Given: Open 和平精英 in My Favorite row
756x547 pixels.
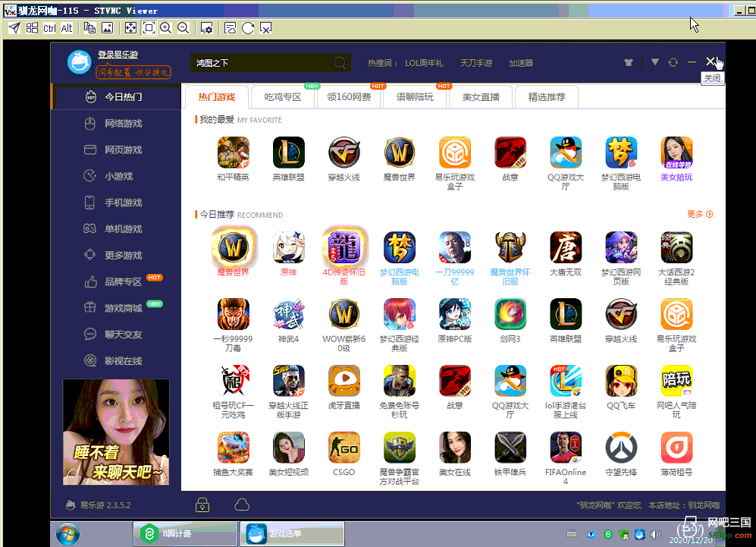Looking at the screenshot, I should 234,152.
